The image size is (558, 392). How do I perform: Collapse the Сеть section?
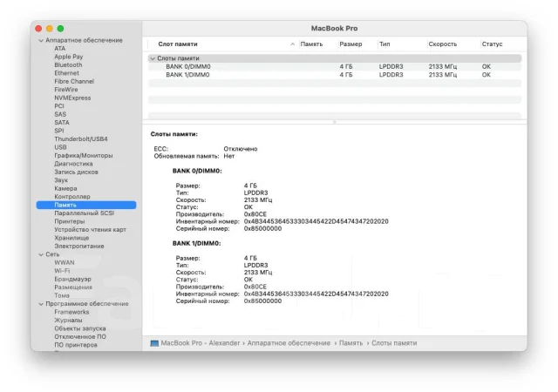tap(41, 254)
